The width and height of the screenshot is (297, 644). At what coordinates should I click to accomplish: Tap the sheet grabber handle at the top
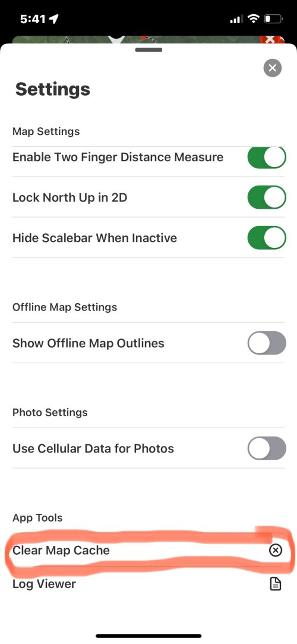[x=148, y=50]
